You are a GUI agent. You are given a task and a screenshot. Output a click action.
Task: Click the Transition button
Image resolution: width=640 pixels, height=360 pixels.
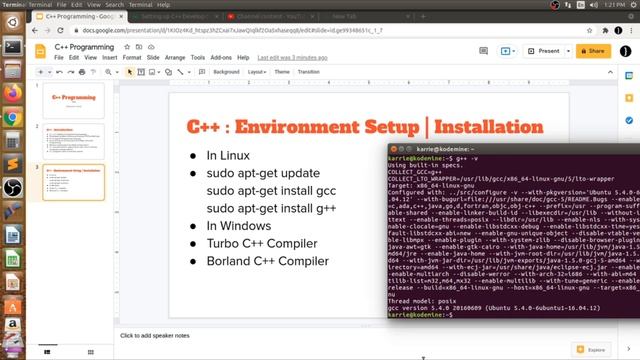coord(309,72)
